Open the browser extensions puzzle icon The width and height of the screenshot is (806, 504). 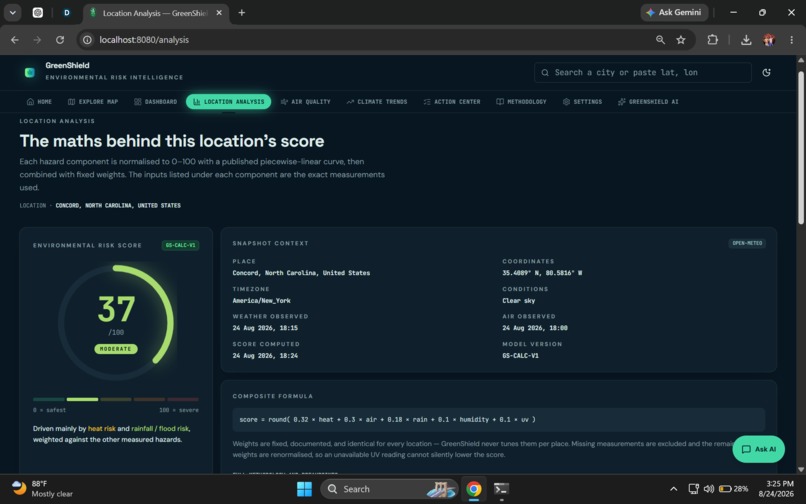712,40
